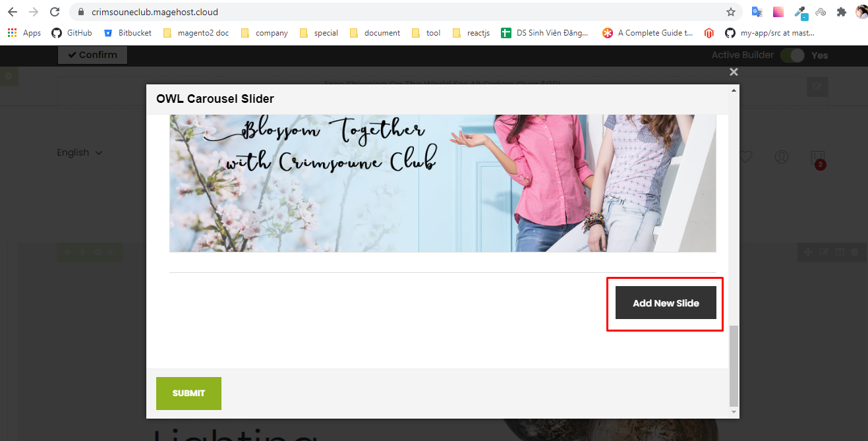This screenshot has height=441, width=868.
Task: Close the OWL Carousel Slider modal
Action: (734, 72)
